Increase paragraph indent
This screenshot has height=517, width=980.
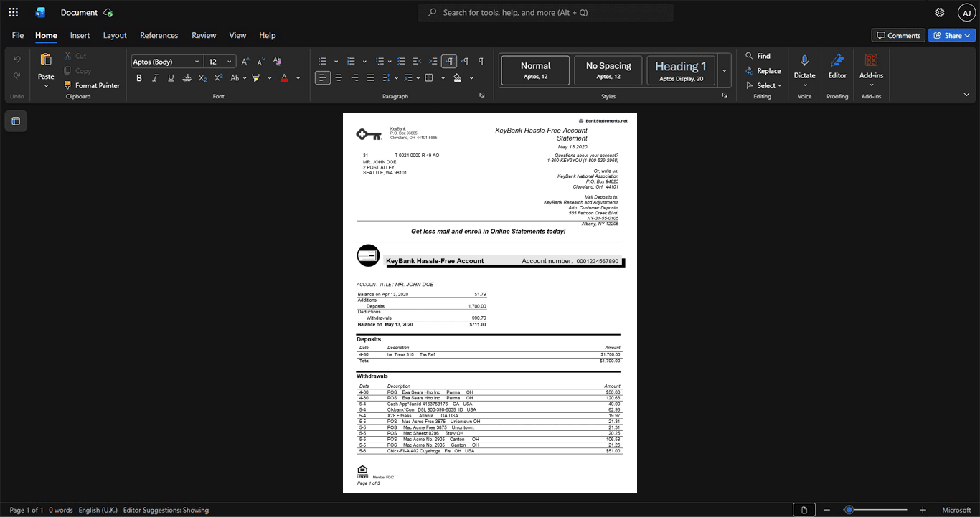pos(433,62)
